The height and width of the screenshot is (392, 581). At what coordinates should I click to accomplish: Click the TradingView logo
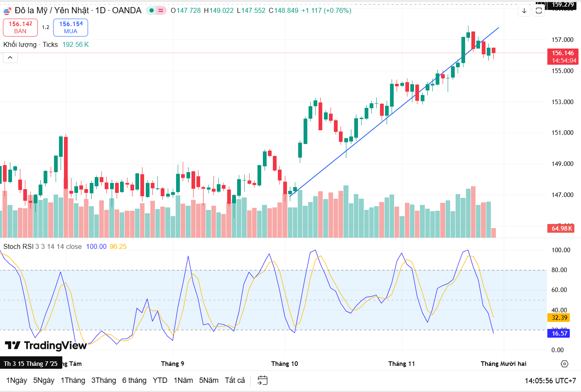click(47, 345)
